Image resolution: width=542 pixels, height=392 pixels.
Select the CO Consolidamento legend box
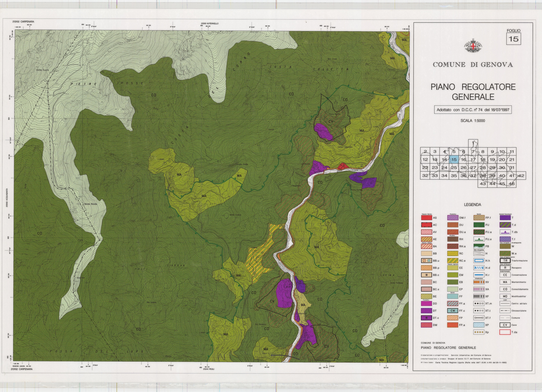505,289
